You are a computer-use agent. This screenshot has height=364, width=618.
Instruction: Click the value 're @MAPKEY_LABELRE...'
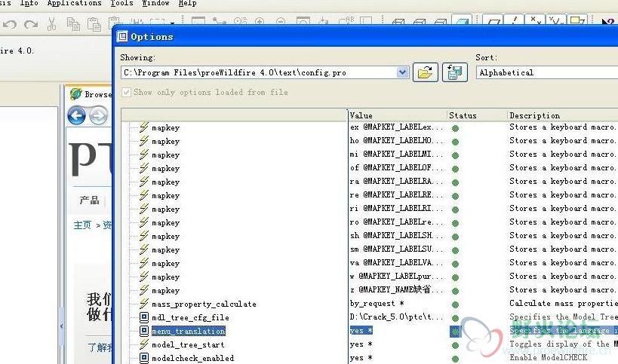pos(396,194)
